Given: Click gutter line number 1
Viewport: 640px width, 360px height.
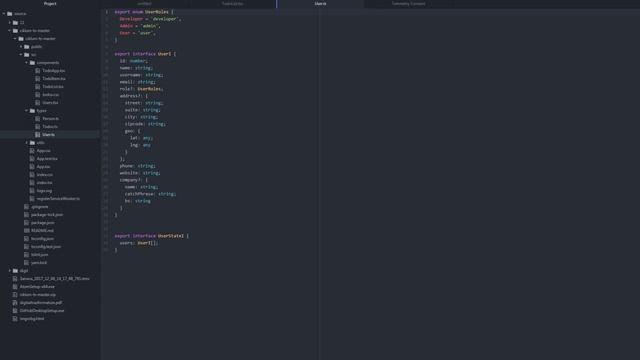Looking at the screenshot, I should (x=107, y=12).
